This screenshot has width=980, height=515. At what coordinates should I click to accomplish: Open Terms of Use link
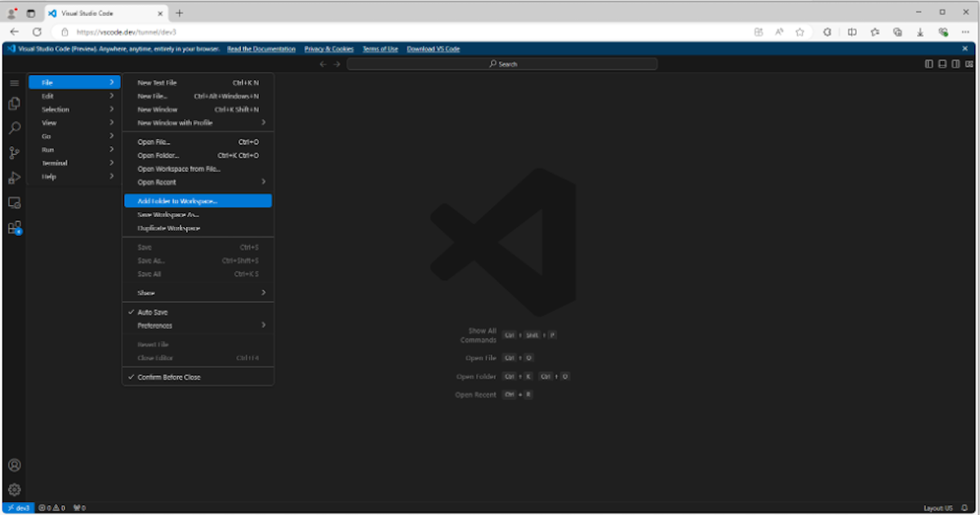point(381,49)
